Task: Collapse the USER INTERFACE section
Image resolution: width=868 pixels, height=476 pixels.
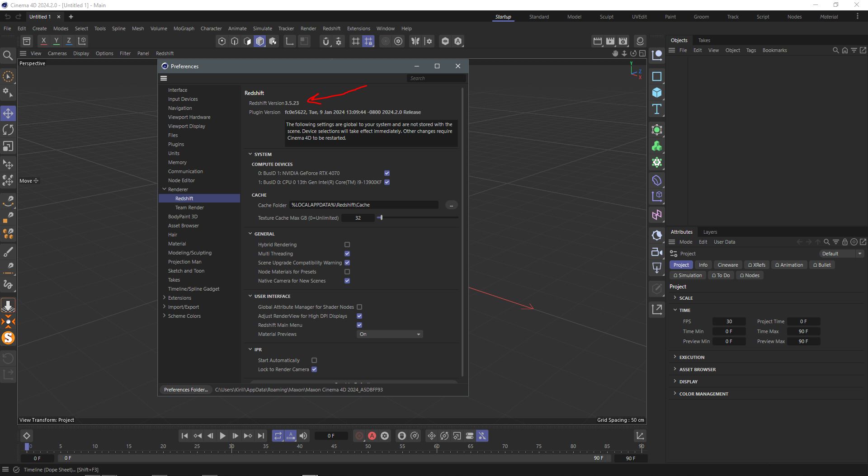Action: point(250,296)
